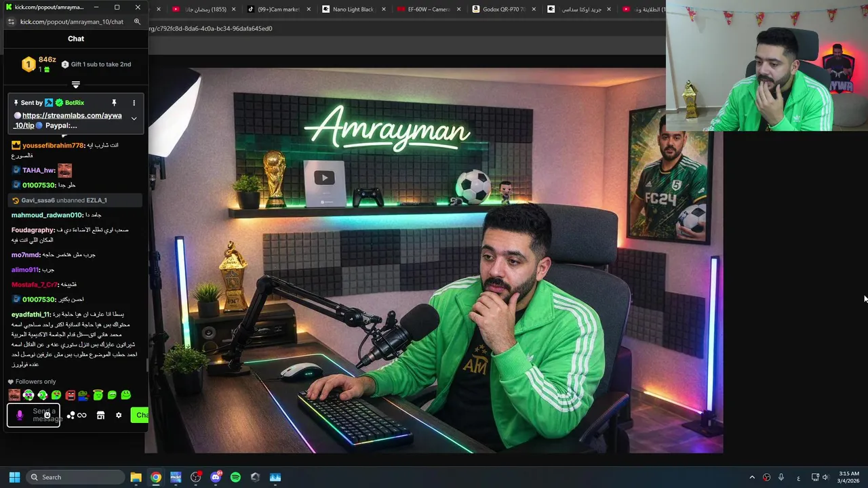Click username youssefibrahim778 in chat
This screenshot has height=488, width=868.
click(x=53, y=146)
